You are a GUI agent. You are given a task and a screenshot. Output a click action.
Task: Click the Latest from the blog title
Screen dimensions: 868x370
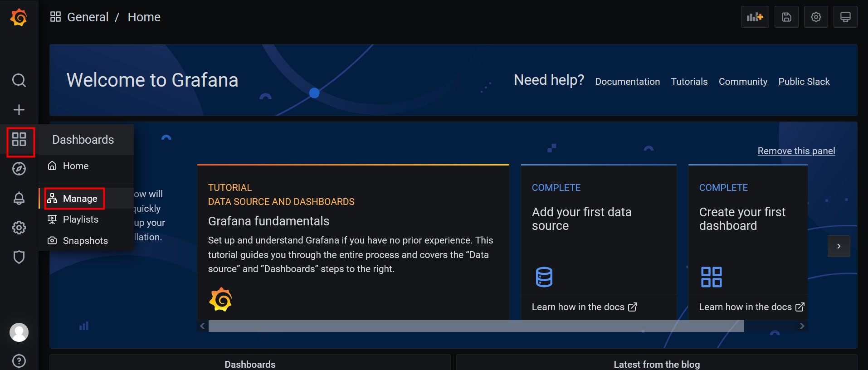tap(657, 364)
